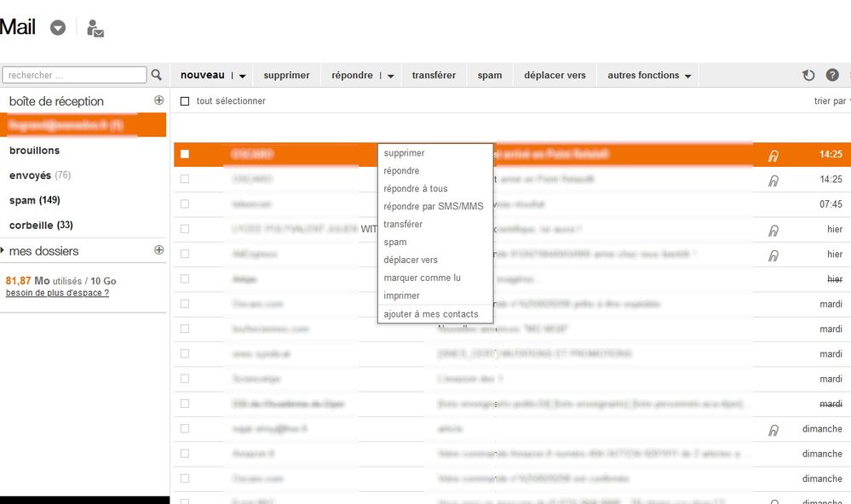Screen dimensions: 851x504
Task: Tick checkbox of the 07:45 email
Action: [185, 204]
